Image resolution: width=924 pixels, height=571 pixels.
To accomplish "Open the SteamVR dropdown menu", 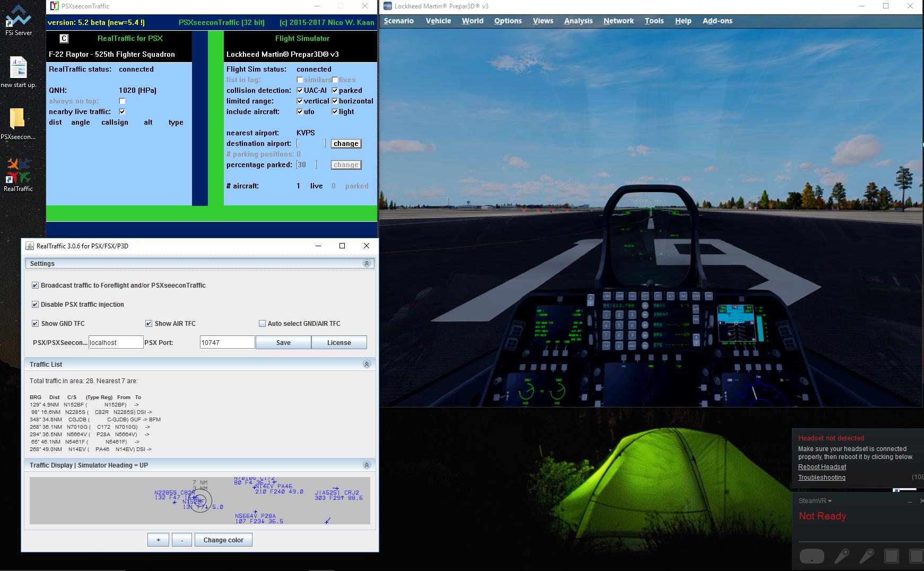I will (x=815, y=501).
